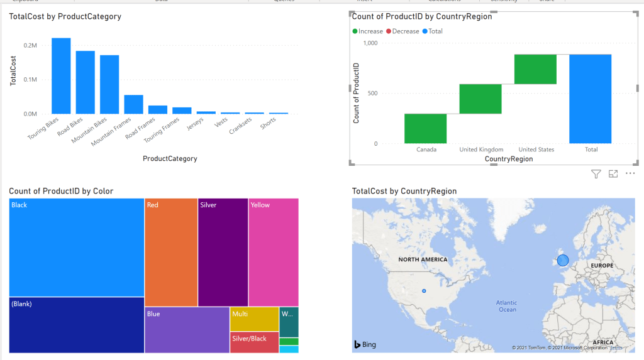
Task: Select the Multi treemap tile
Action: click(x=253, y=319)
